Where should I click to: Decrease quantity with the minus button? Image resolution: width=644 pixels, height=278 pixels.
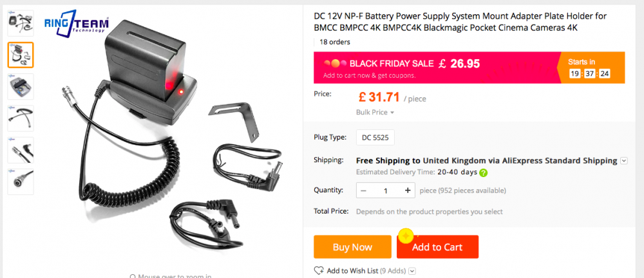click(x=364, y=190)
